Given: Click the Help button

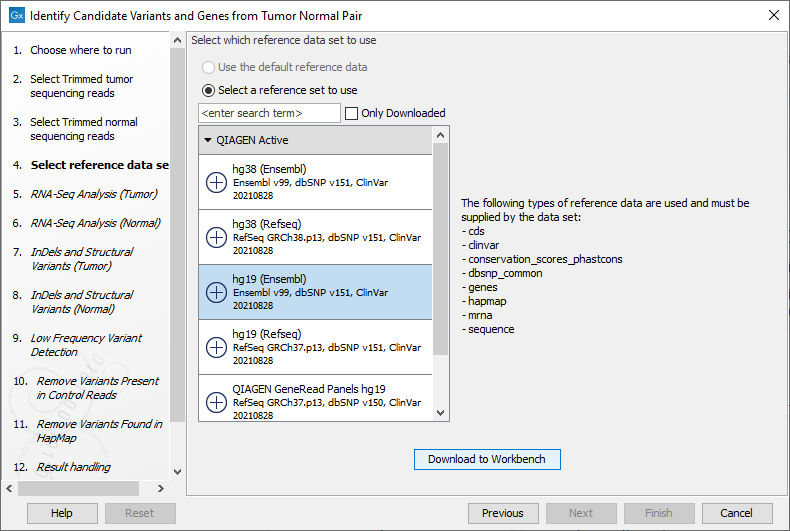Looking at the screenshot, I should pyautogui.click(x=62, y=513).
